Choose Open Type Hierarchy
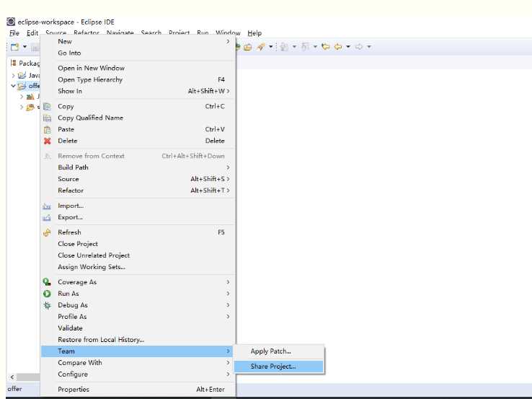 pos(138,79)
